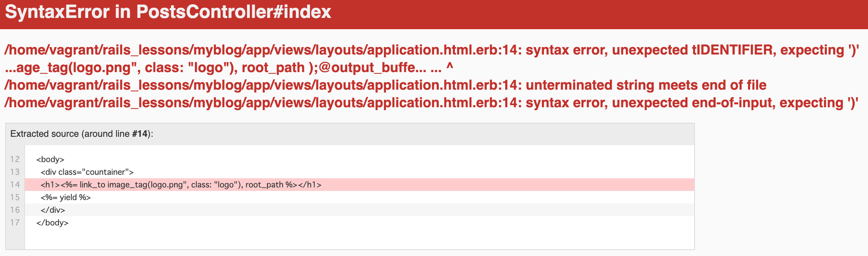Click highlighted line number 14 in the gutter
868x256 pixels.
(15, 185)
